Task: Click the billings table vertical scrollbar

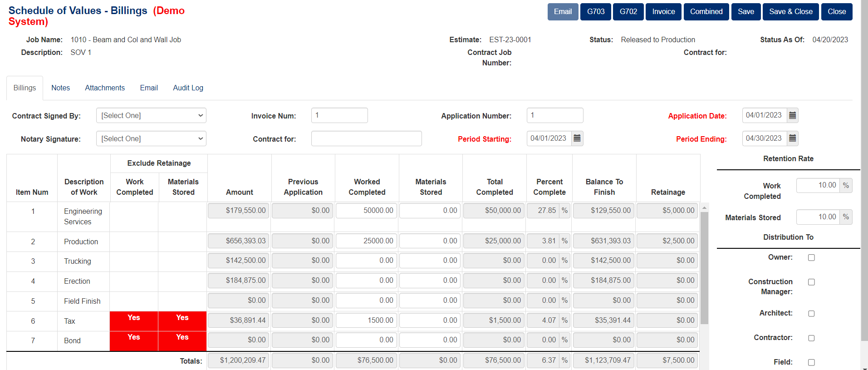Action: click(704, 268)
